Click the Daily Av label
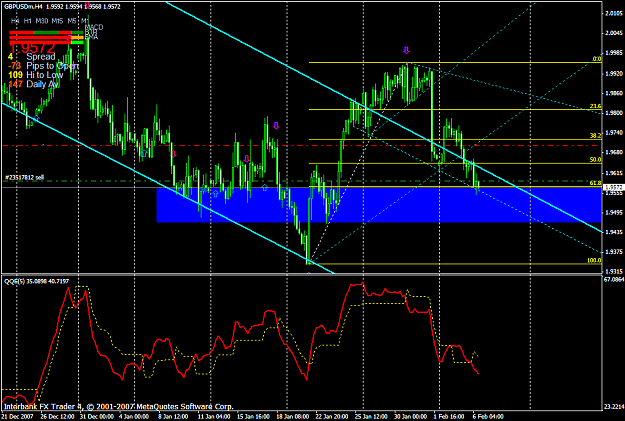The image size is (625, 421). coord(43,84)
